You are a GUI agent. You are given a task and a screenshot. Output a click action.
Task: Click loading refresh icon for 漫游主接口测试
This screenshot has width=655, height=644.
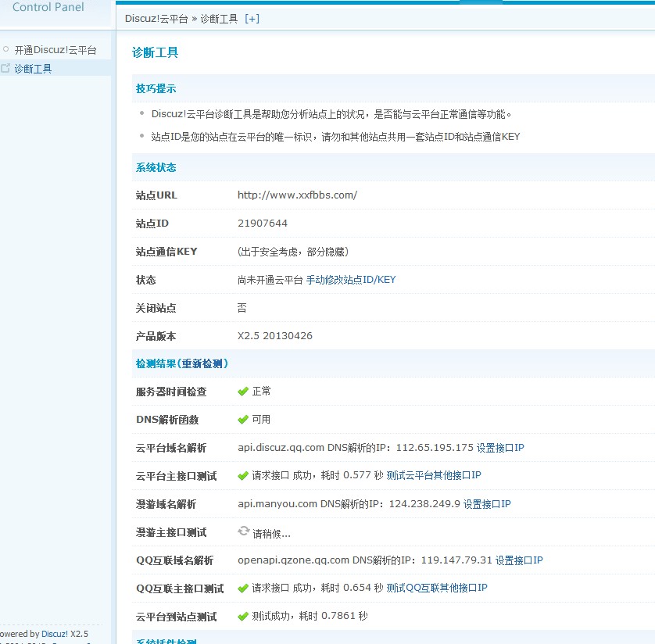pos(244,531)
